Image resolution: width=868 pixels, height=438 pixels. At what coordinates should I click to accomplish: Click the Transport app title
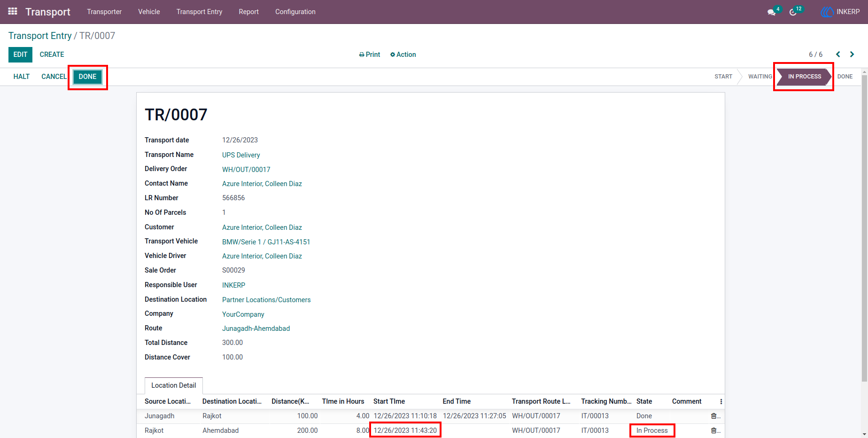coord(48,12)
